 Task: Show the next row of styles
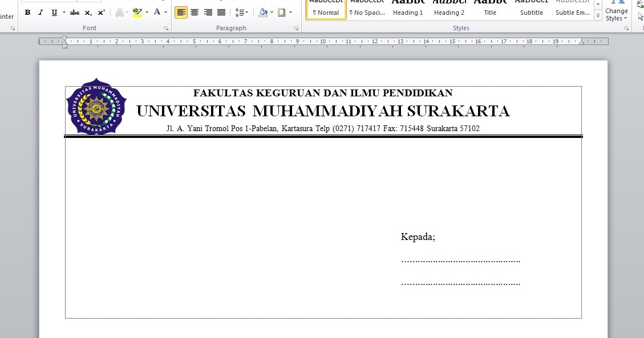click(598, 5)
